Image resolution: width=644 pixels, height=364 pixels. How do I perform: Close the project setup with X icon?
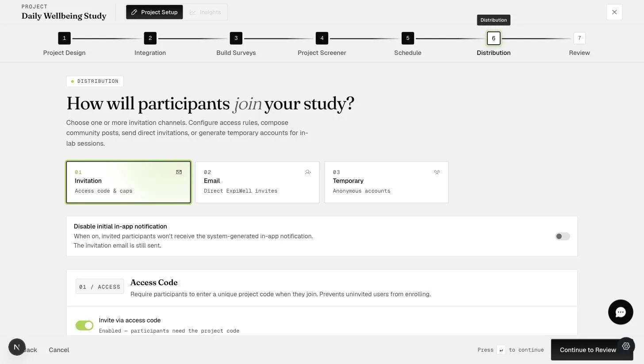[614, 12]
